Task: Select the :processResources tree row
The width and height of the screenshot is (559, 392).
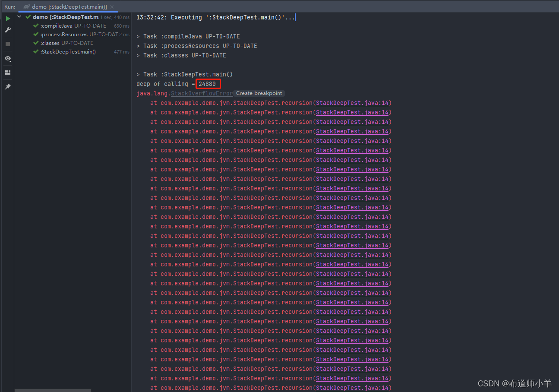Action: (73, 35)
